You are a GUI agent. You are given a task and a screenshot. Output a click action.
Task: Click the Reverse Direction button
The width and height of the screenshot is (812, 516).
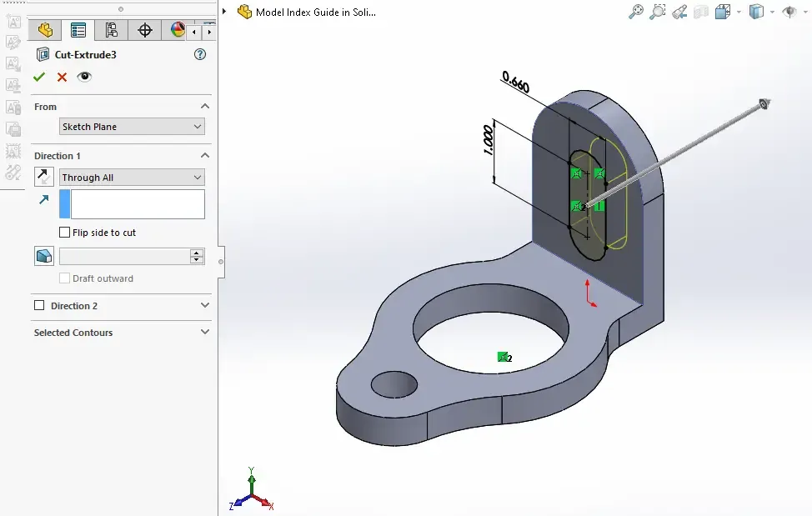coord(44,177)
